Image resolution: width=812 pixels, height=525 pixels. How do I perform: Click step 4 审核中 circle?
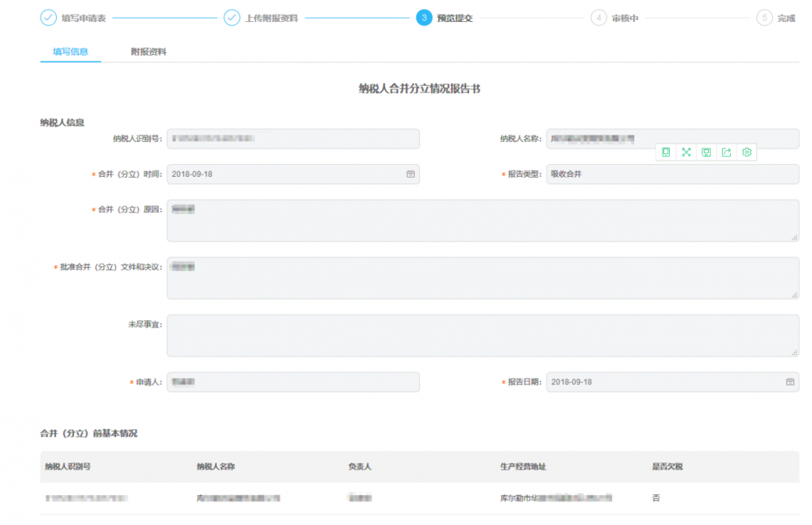[x=598, y=18]
